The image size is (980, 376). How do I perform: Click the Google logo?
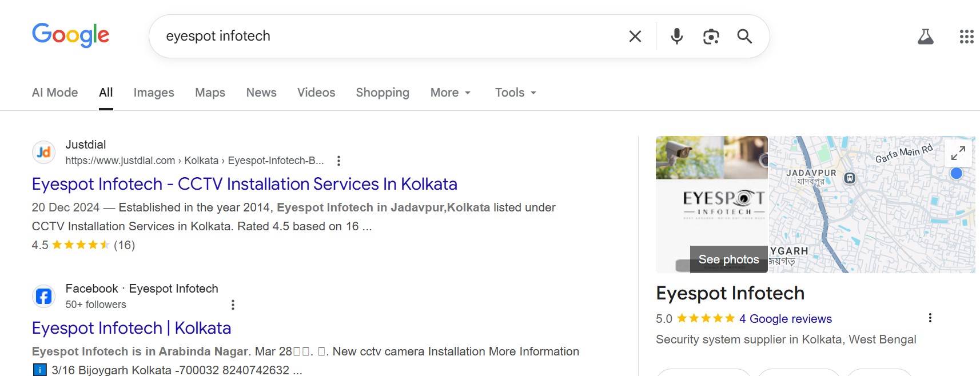point(70,35)
